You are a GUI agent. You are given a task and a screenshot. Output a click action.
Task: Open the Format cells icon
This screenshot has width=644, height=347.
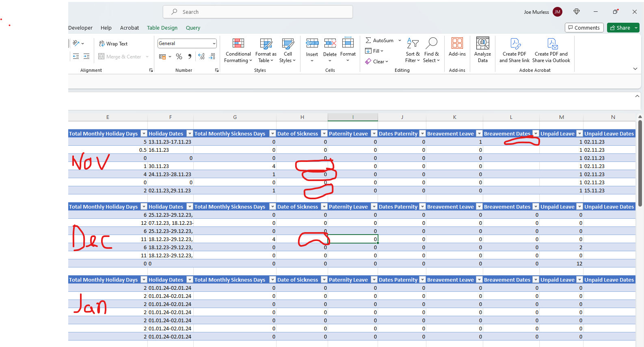click(x=348, y=43)
